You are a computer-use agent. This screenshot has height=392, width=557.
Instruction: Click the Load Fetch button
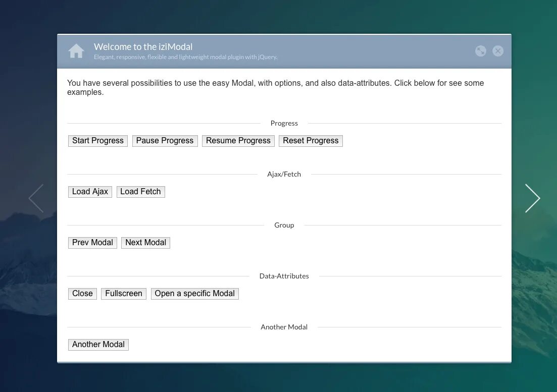click(141, 192)
